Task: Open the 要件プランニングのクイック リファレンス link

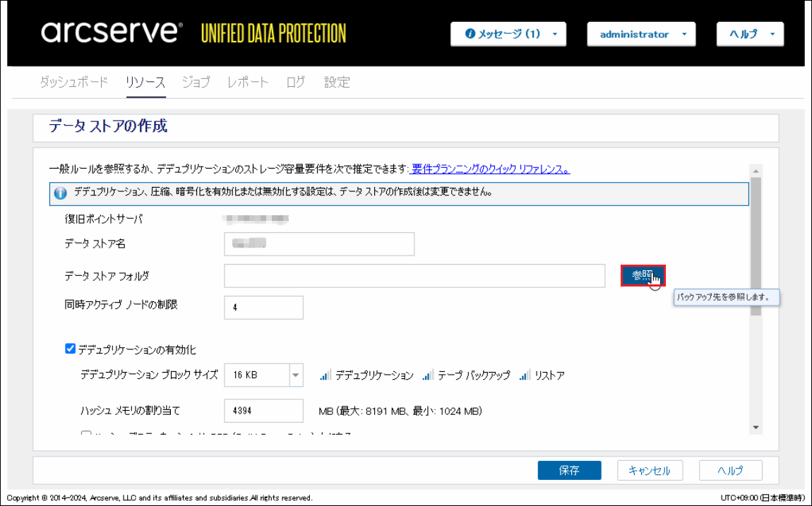Action: (x=491, y=169)
